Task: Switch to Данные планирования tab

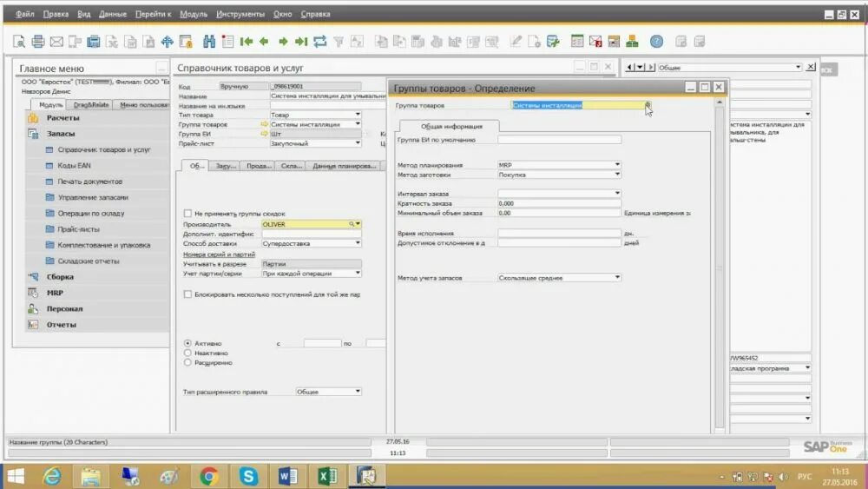Action: [x=345, y=166]
